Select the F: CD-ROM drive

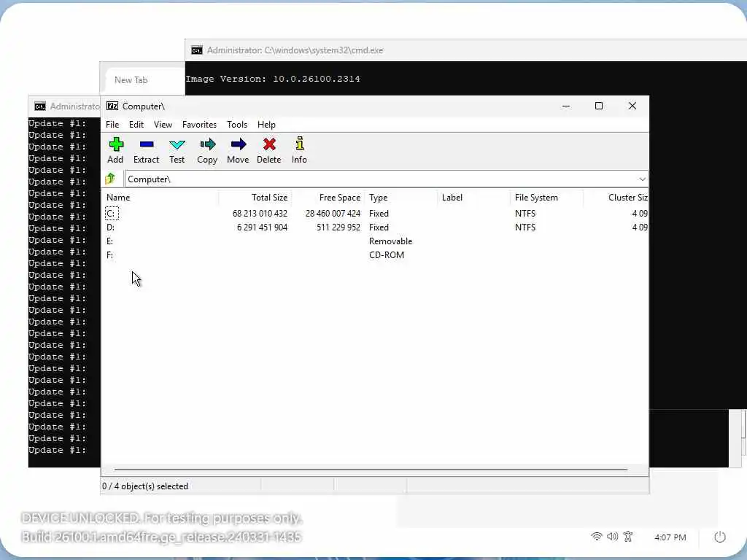click(376, 254)
